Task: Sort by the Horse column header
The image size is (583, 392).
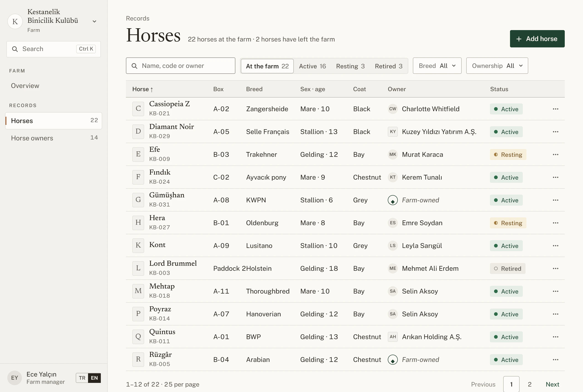Action: [x=143, y=89]
